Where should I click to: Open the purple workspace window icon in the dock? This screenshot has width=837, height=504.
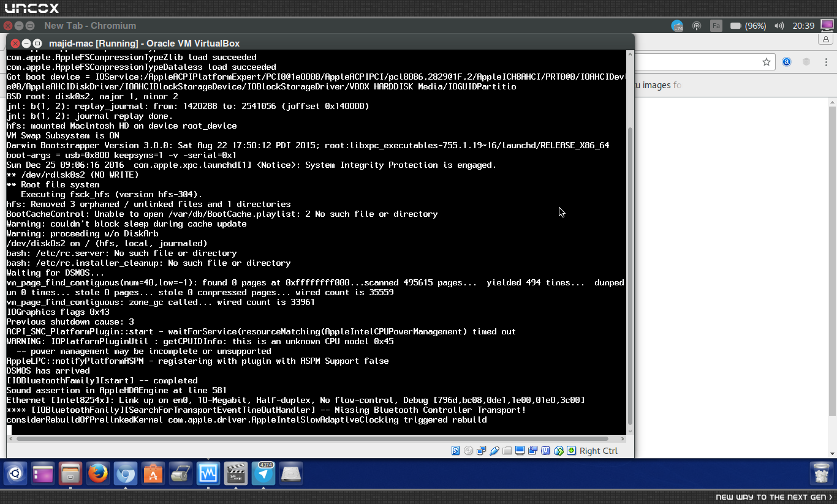pos(43,473)
